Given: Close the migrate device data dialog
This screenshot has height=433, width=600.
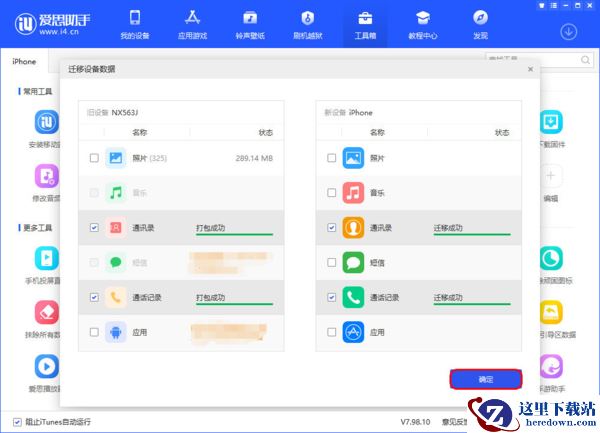Looking at the screenshot, I should tap(530, 69).
